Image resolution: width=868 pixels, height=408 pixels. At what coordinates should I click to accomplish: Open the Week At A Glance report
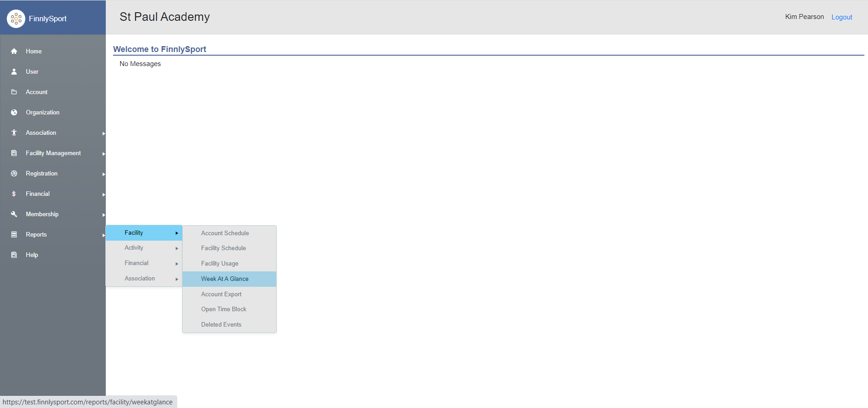(229, 279)
